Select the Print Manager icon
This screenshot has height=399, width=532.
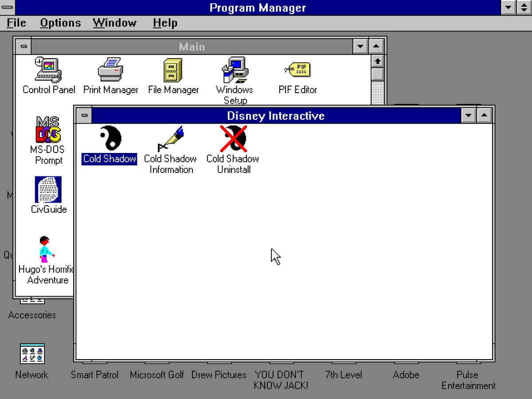[110, 70]
